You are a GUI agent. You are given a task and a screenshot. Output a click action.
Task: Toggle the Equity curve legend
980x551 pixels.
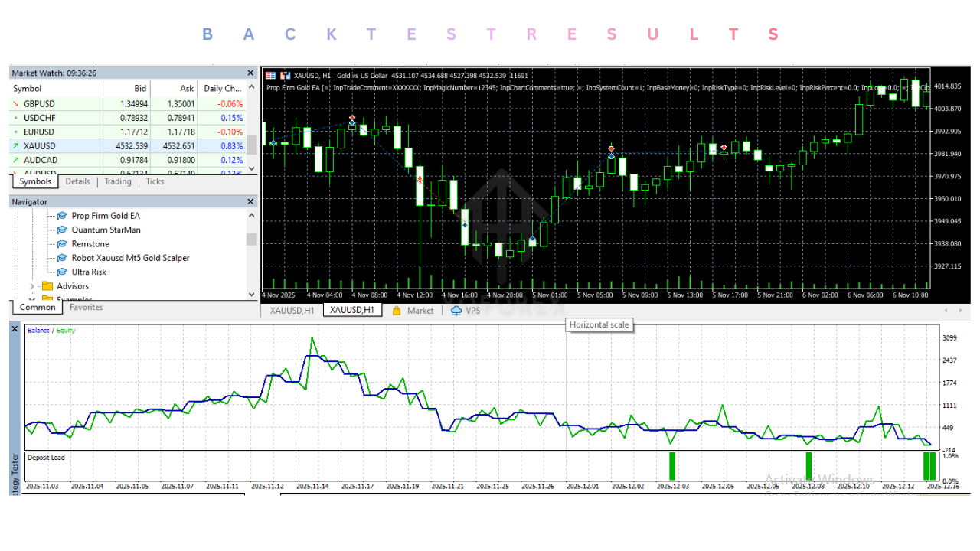point(64,329)
